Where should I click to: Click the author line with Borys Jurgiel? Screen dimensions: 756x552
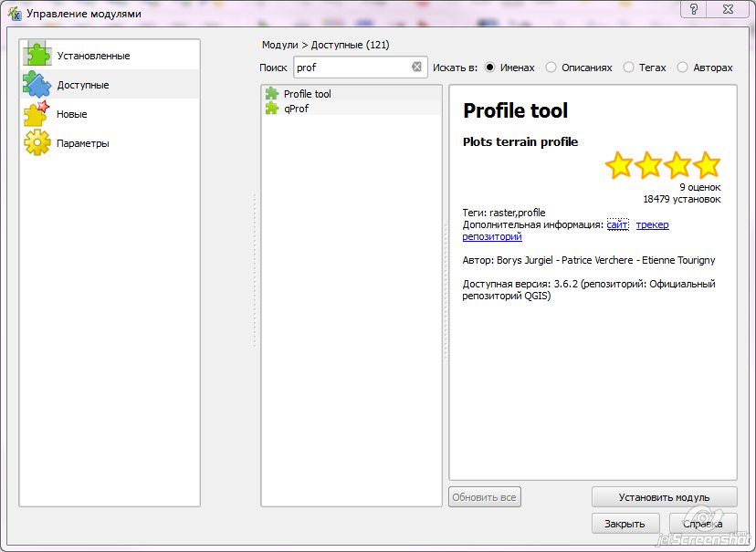point(589,260)
